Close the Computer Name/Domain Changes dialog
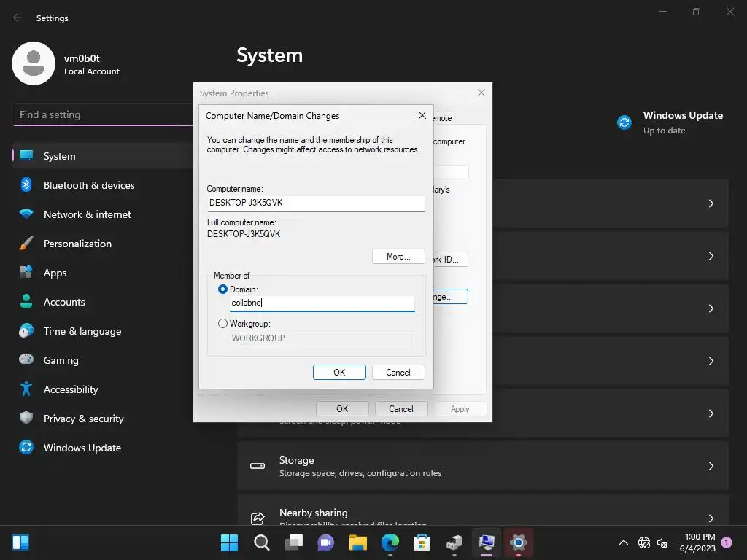The image size is (747, 560). point(422,115)
